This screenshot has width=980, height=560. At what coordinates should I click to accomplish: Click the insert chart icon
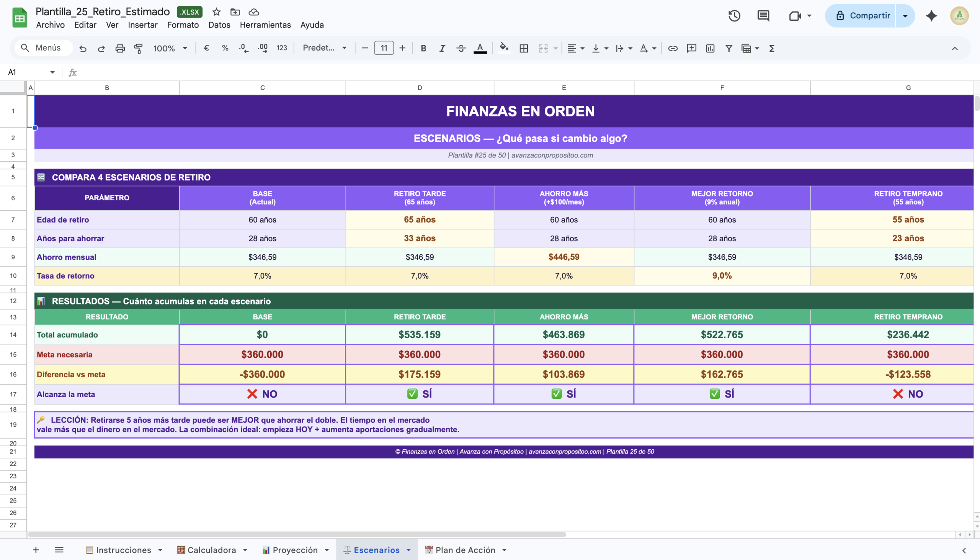coord(710,49)
